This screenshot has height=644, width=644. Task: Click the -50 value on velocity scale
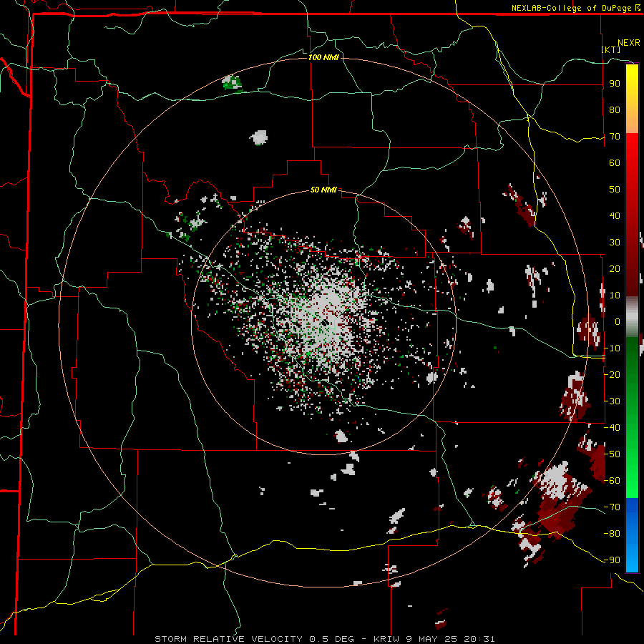612,454
